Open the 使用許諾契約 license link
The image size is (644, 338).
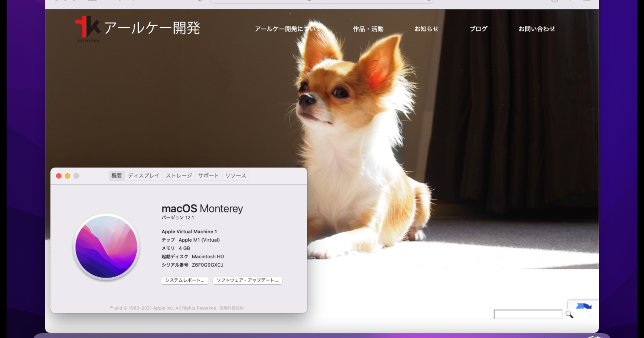coord(231,308)
